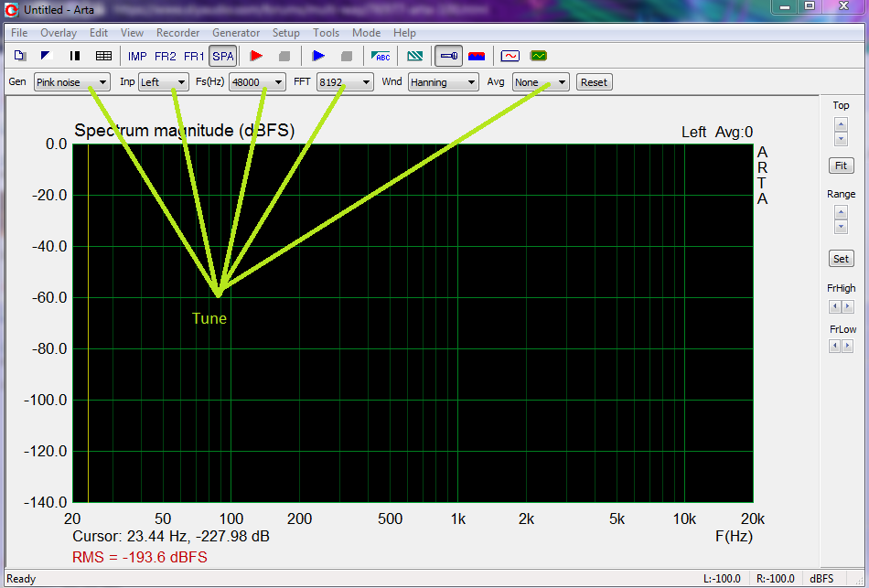Image resolution: width=869 pixels, height=588 pixels.
Task: Click the two vertical bars toolbar icon
Action: click(75, 56)
